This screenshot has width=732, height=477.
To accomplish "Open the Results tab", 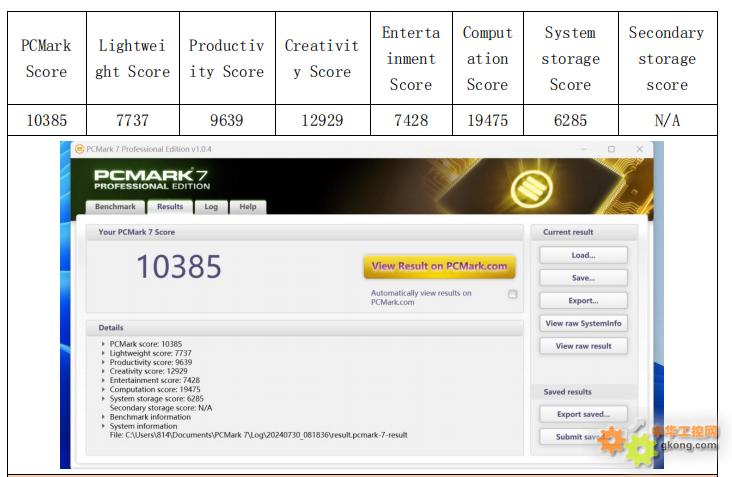I will coord(170,207).
